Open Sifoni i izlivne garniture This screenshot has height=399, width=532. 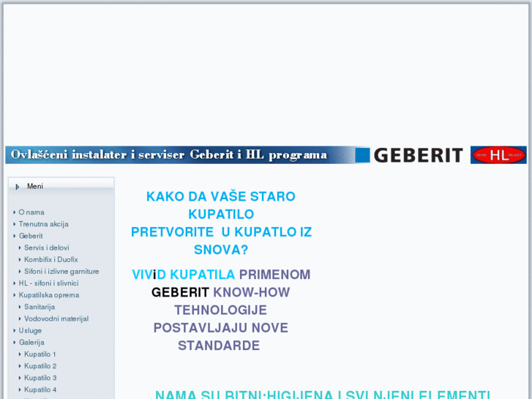click(61, 272)
